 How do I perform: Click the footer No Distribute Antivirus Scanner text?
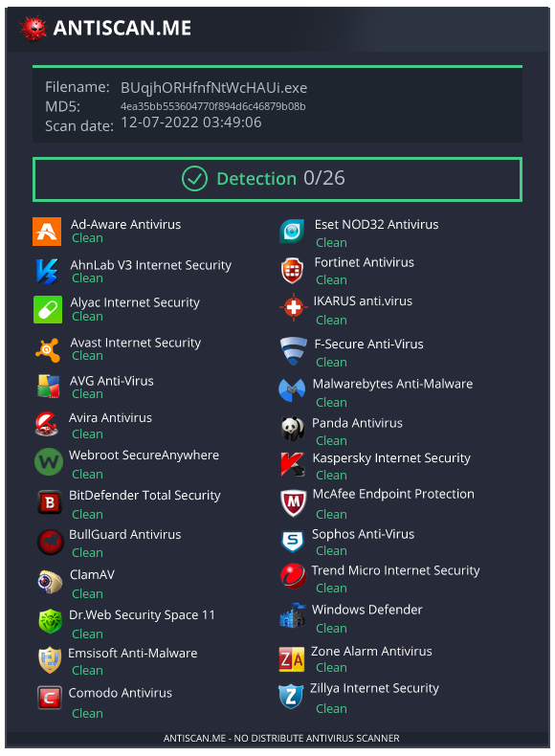click(x=281, y=738)
